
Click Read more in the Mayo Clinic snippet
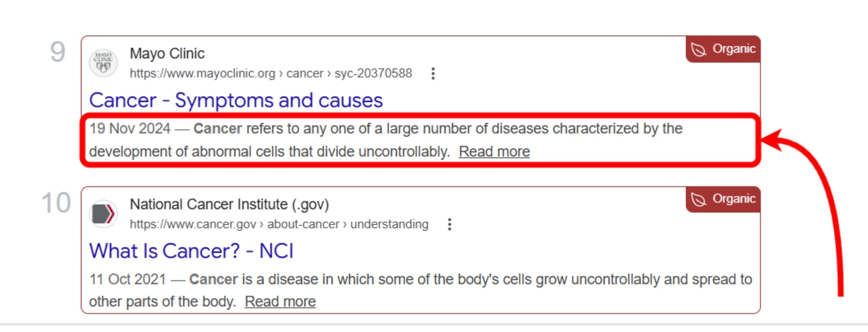(x=494, y=152)
